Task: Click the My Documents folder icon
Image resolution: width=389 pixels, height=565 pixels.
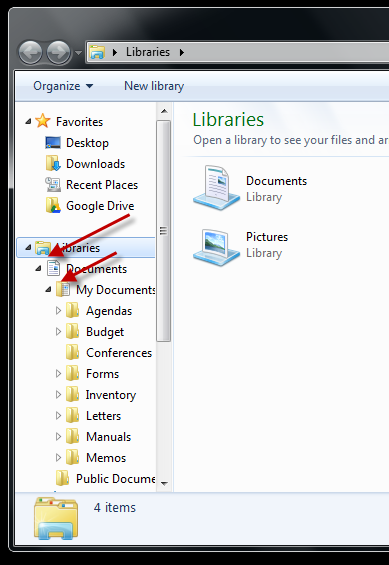Action: (x=63, y=290)
